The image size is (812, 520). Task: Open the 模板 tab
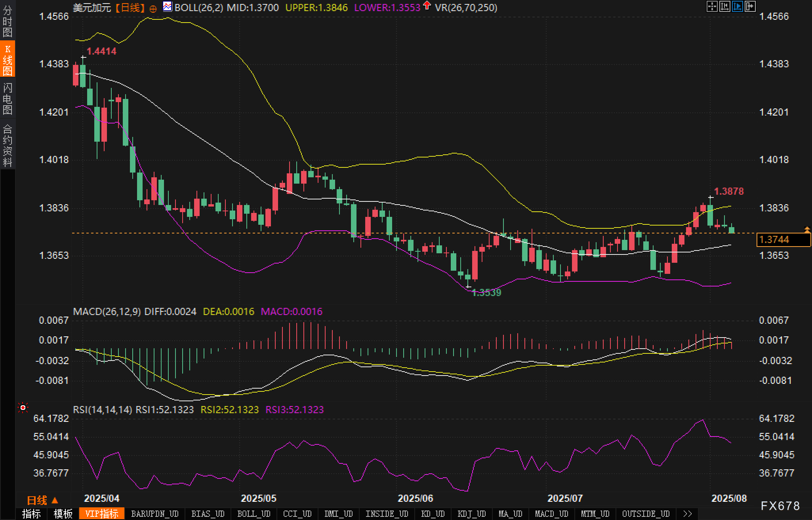point(63,514)
